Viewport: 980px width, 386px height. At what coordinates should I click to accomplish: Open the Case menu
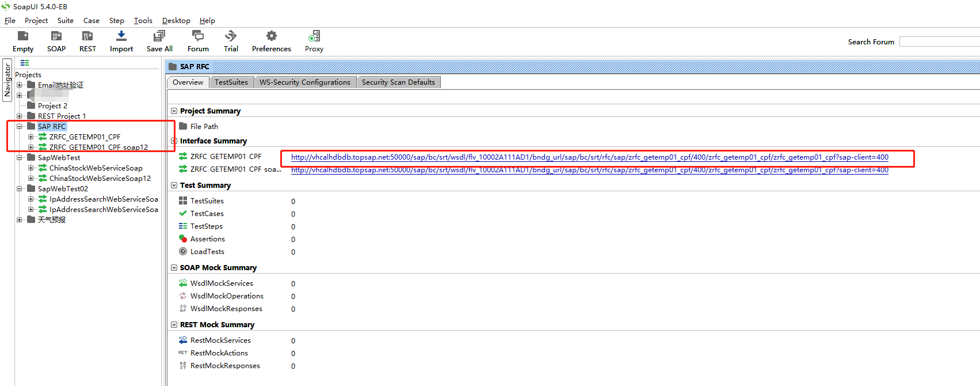[x=91, y=20]
